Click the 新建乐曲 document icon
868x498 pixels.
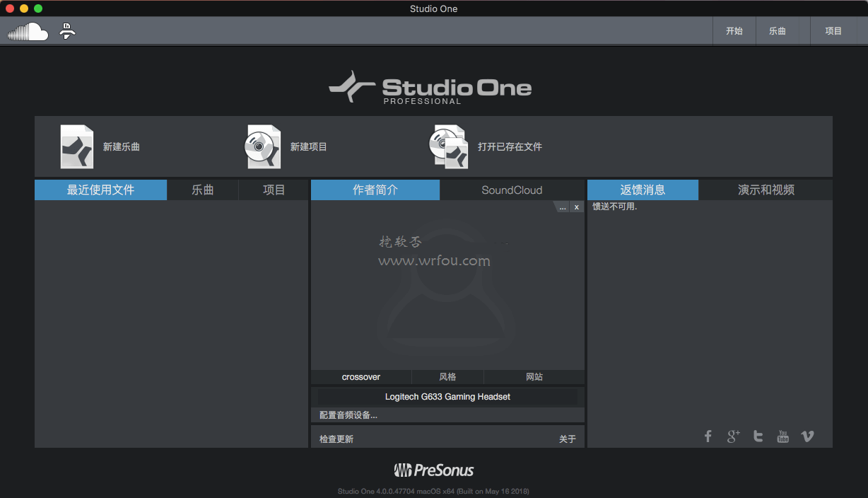pos(77,146)
